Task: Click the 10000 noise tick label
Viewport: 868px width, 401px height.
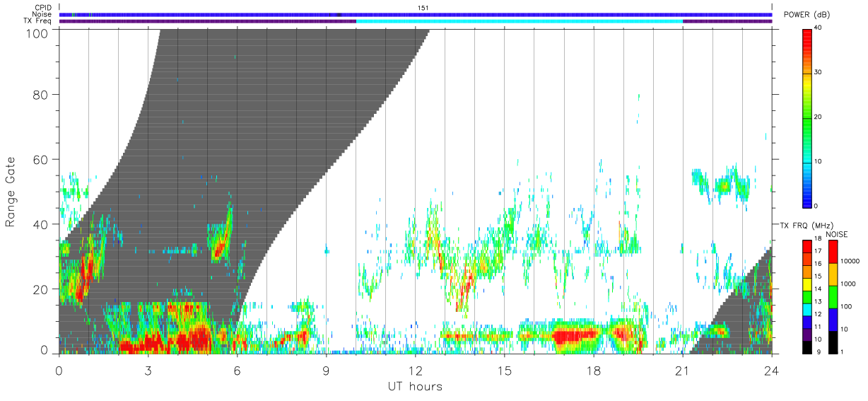Action: pos(850,262)
